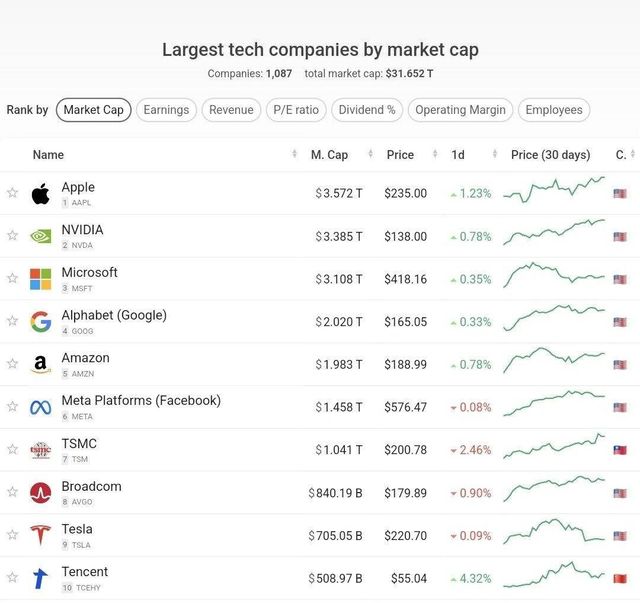Click the Microsoft logo icon

click(x=40, y=279)
